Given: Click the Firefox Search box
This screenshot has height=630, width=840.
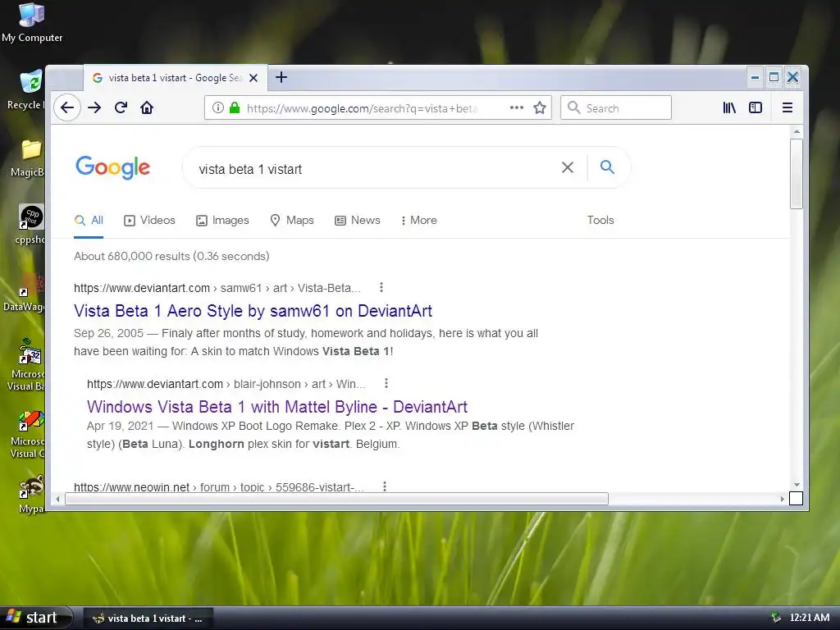Looking at the screenshot, I should (x=616, y=107).
